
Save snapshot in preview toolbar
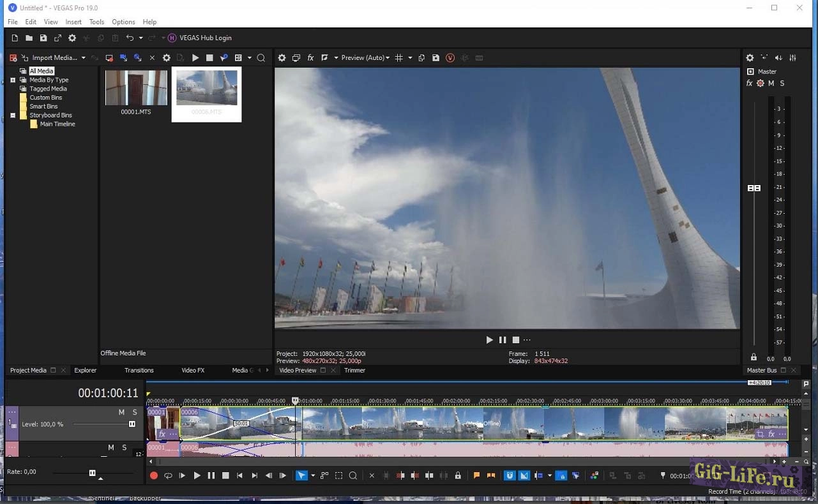click(x=436, y=57)
